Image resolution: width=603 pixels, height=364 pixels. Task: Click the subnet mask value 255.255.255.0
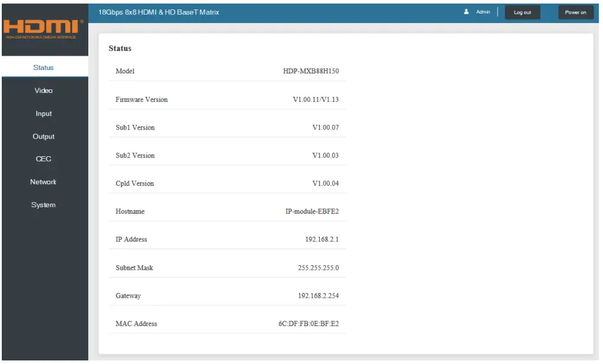(x=318, y=268)
